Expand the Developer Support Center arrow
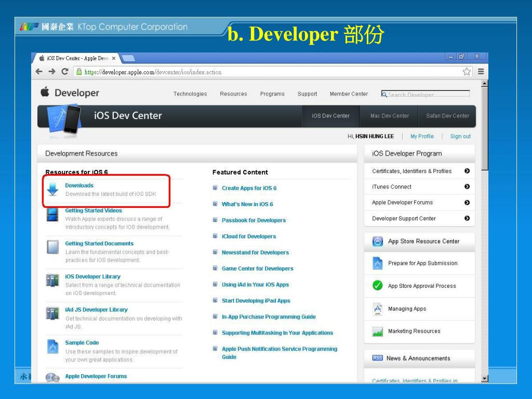 point(467,219)
